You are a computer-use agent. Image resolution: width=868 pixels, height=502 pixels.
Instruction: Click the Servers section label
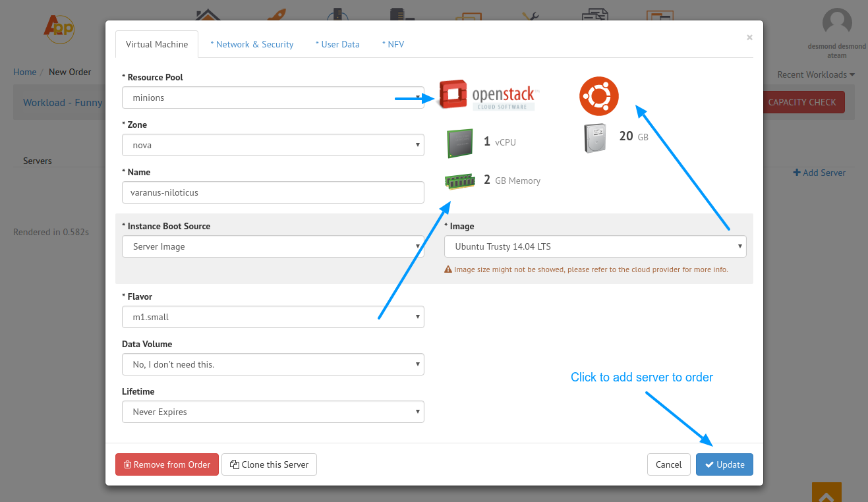pyautogui.click(x=38, y=161)
